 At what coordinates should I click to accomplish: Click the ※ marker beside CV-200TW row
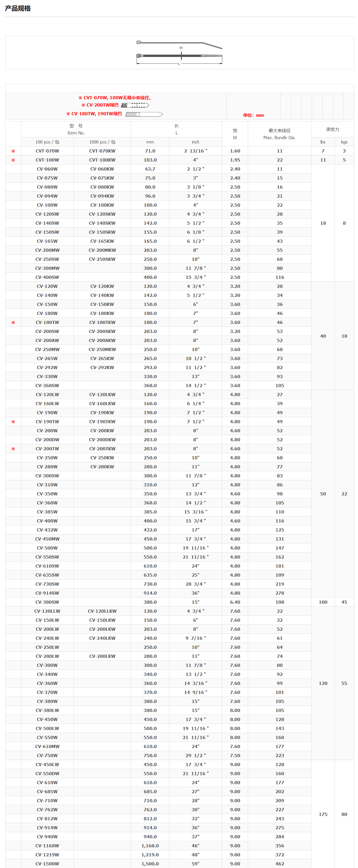[13, 449]
